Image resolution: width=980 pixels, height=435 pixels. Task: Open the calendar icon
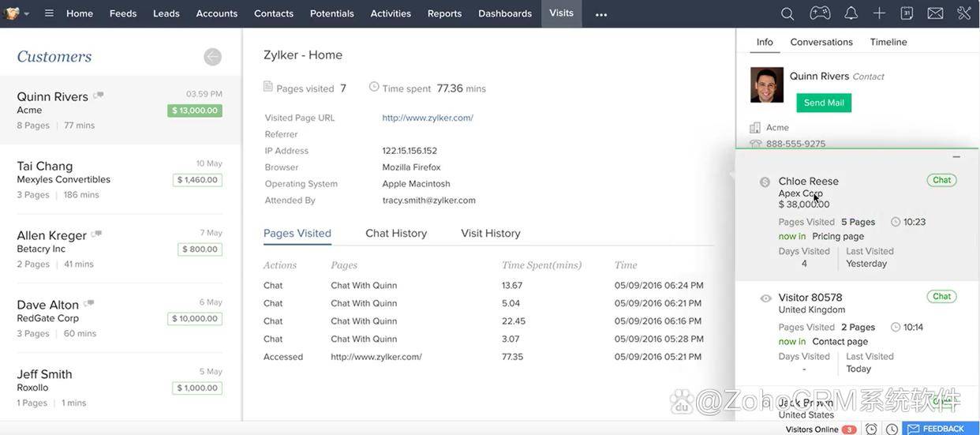click(907, 13)
